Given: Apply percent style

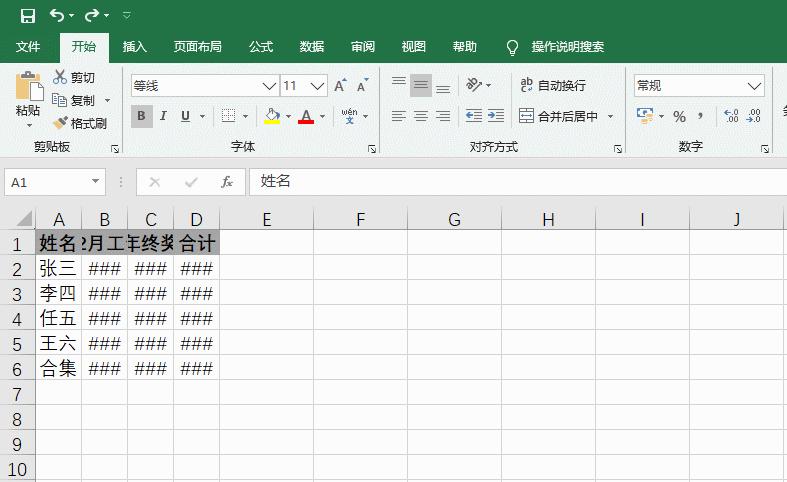Looking at the screenshot, I should 679,116.
